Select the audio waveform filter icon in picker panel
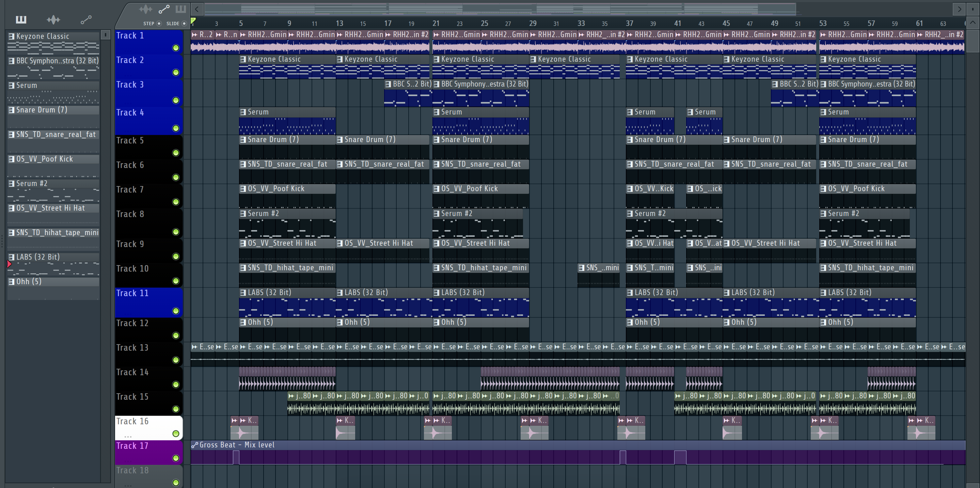980x488 pixels. coord(53,19)
